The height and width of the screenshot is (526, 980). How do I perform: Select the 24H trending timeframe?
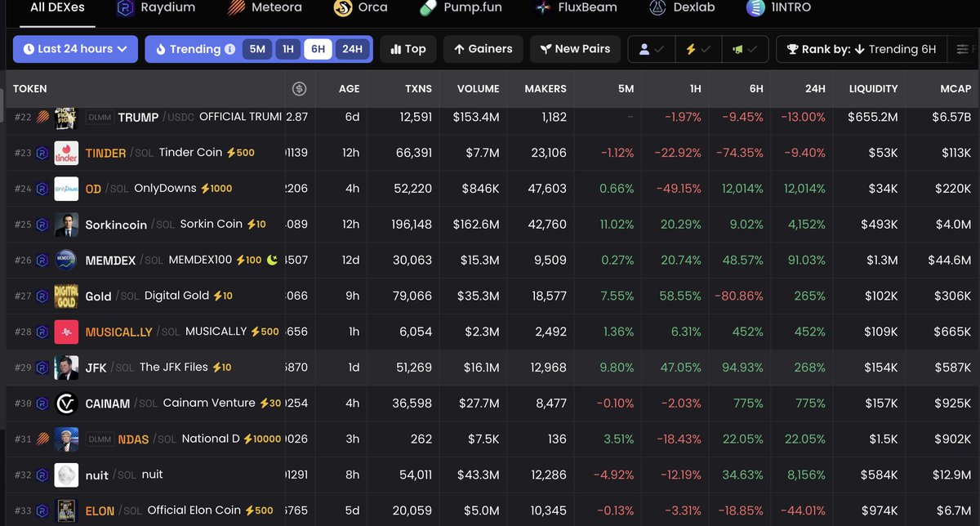pos(353,49)
